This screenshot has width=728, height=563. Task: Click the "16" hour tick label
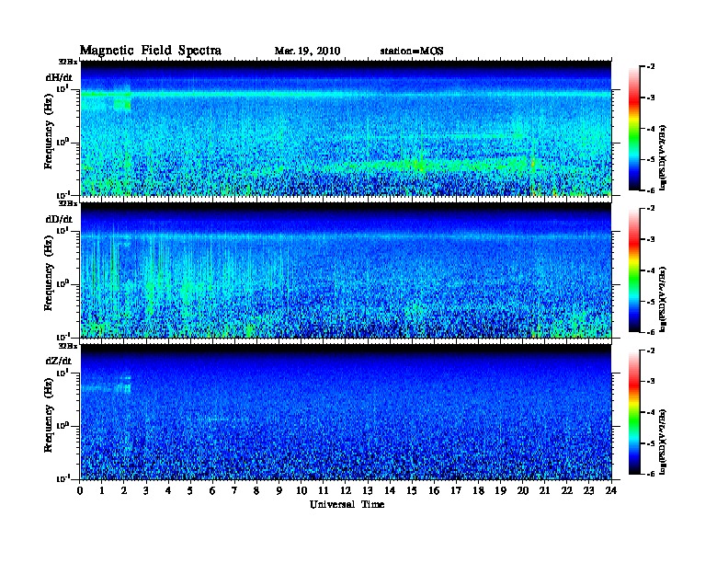click(434, 491)
